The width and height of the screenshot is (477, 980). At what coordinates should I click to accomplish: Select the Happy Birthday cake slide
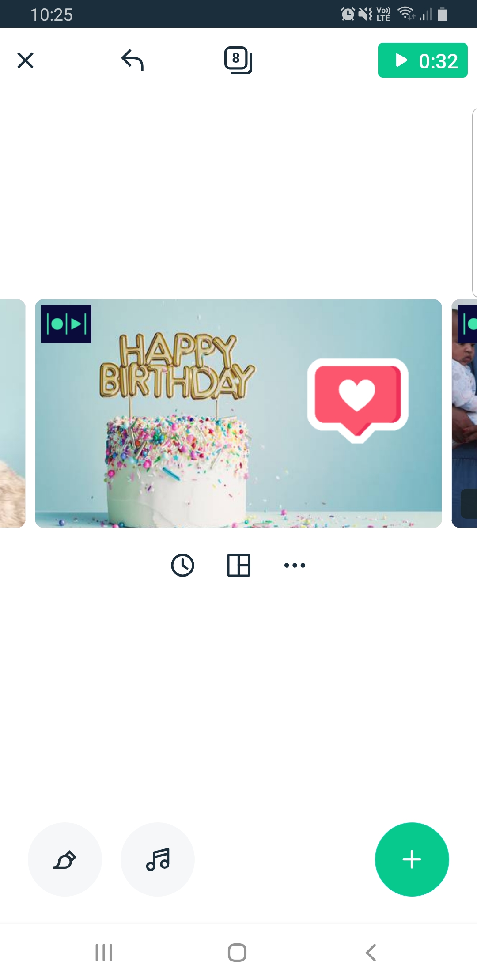point(238,413)
